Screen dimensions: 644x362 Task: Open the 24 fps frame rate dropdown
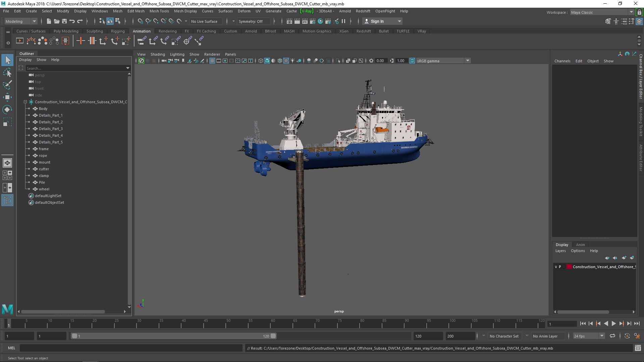(589, 336)
